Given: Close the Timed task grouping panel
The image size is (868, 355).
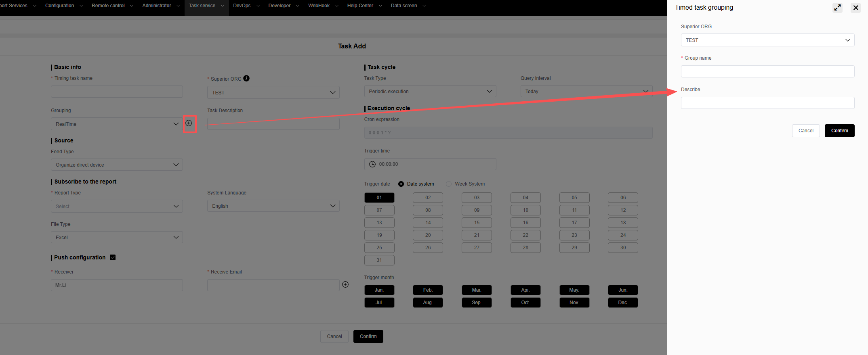Looking at the screenshot, I should tap(855, 8).
